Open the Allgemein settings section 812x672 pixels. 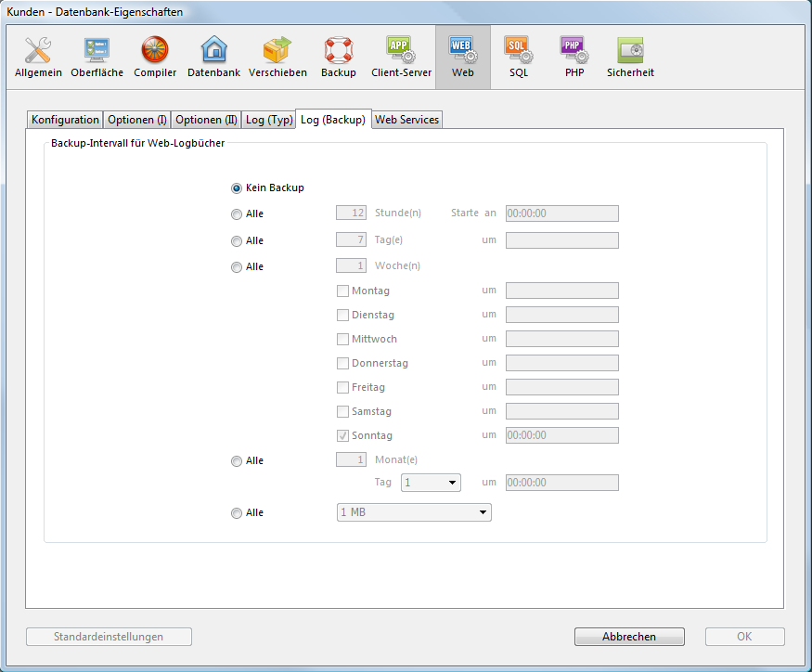38,57
